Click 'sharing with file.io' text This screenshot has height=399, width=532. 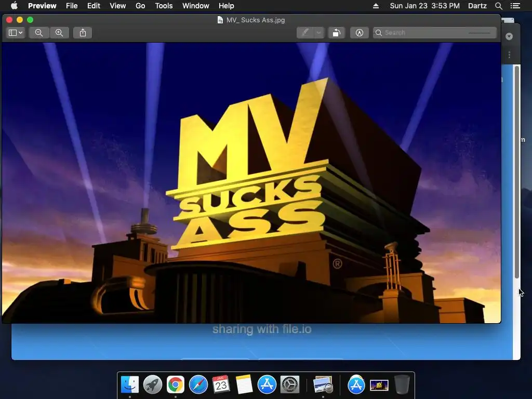262,329
